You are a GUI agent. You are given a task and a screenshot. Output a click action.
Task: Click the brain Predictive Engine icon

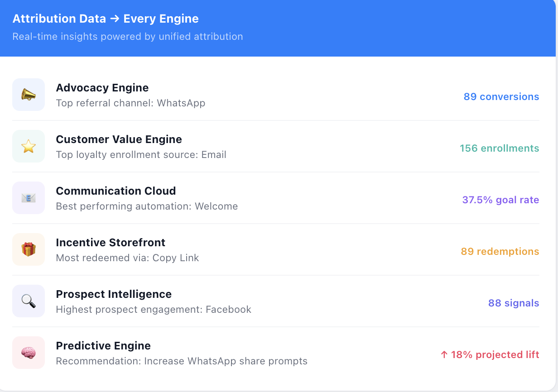tap(29, 353)
